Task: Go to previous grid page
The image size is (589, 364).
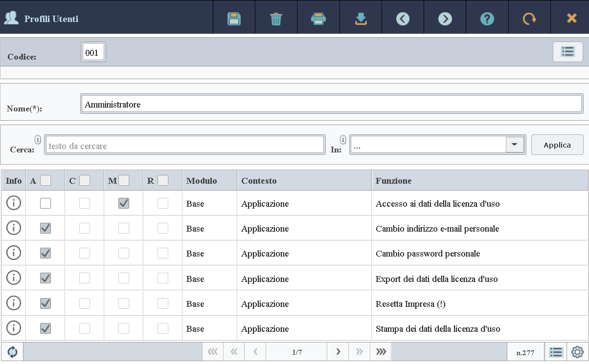Action: (x=255, y=352)
